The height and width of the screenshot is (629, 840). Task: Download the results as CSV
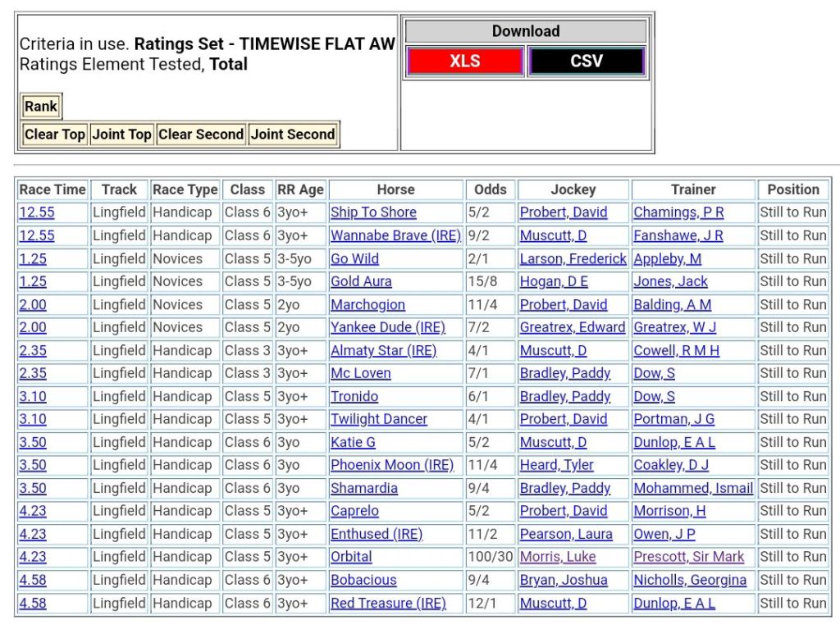pos(586,62)
